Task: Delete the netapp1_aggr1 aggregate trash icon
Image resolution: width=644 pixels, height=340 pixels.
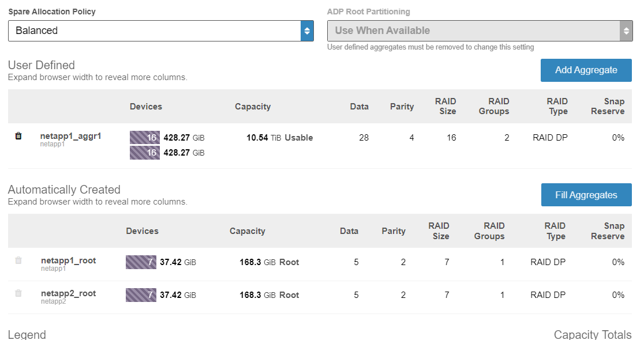Action: click(18, 137)
